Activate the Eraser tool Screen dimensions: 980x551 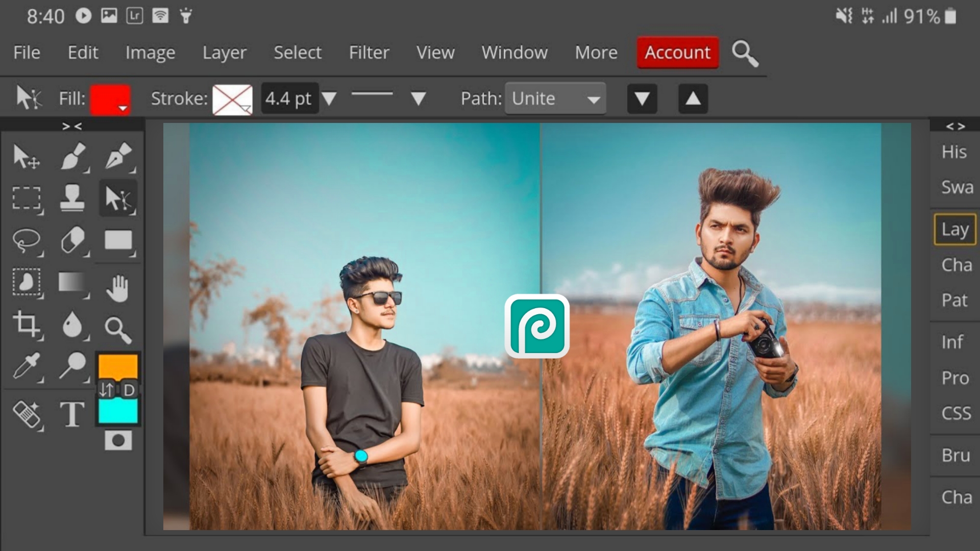tap(72, 240)
